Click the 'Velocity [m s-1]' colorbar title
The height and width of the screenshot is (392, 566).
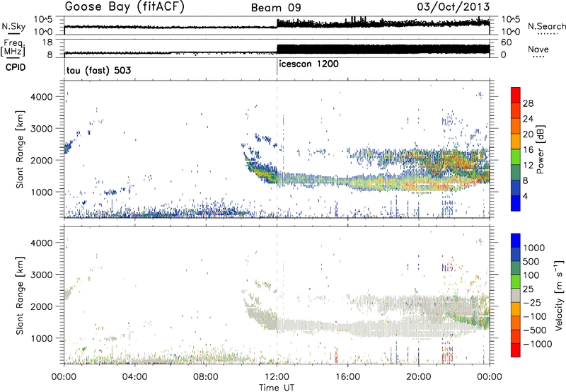point(559,295)
